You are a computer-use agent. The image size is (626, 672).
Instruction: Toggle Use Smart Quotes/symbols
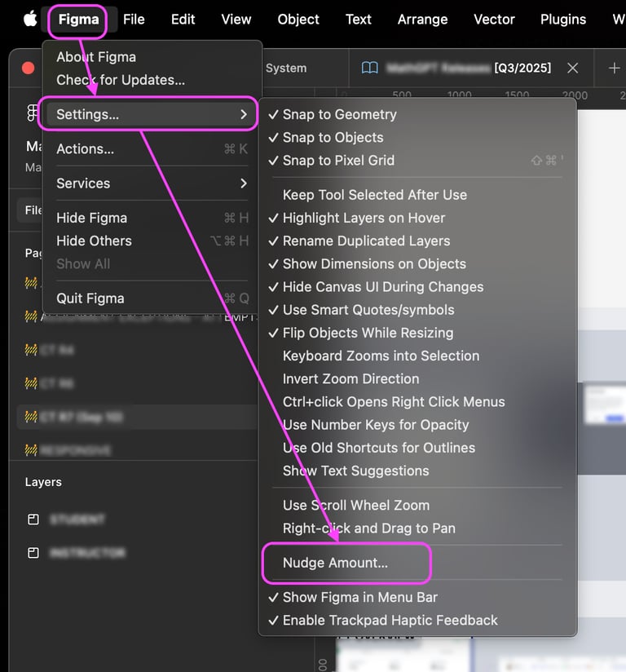(417, 310)
